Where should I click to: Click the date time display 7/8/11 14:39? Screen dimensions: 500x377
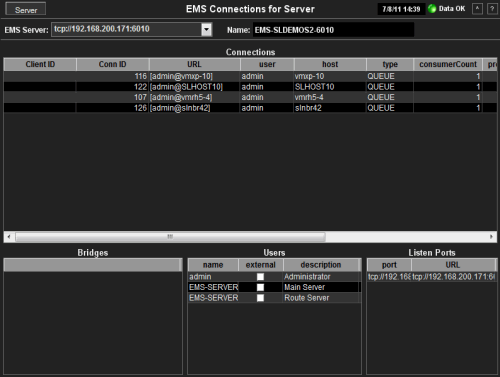click(x=401, y=9)
